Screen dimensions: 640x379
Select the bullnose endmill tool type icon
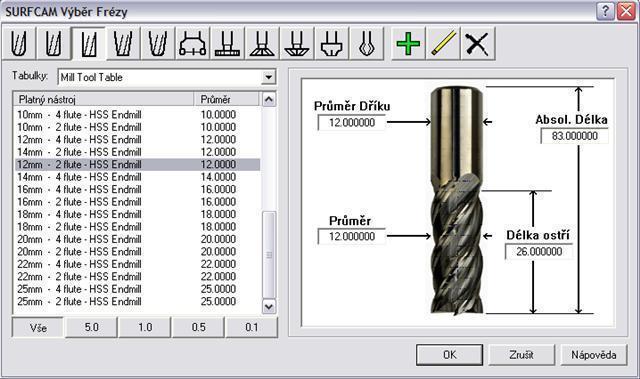click(53, 43)
